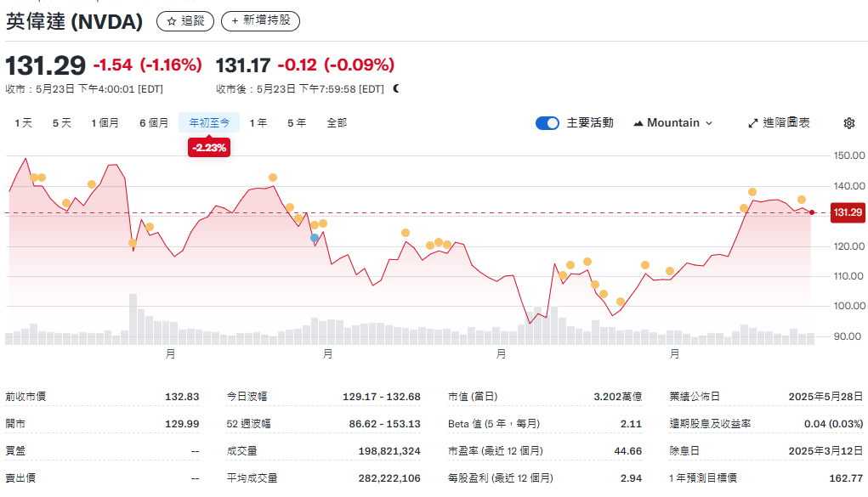Click the 今日波幅 value 129.17 - 132.68
This screenshot has height=497, width=868.
(x=382, y=397)
